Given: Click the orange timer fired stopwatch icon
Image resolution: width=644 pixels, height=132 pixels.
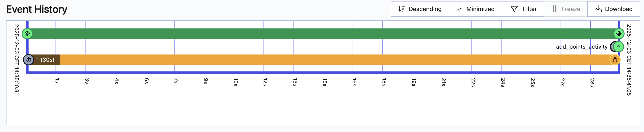Looking at the screenshot, I should click(x=615, y=60).
